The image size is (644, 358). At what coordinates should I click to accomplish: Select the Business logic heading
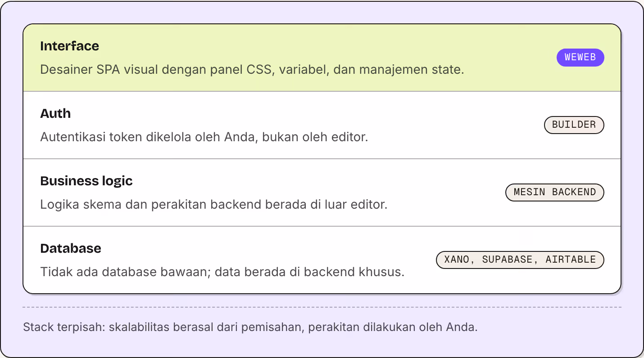point(86,181)
